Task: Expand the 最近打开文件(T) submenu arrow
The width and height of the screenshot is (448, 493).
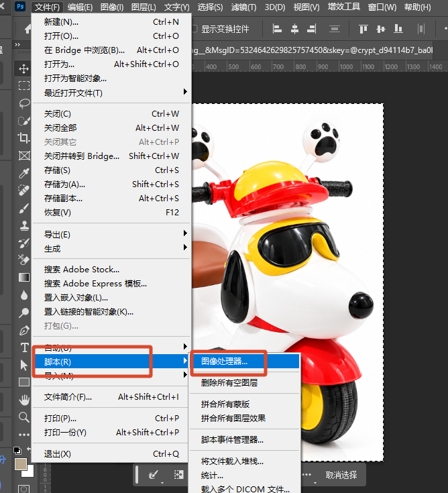Action: [x=185, y=91]
